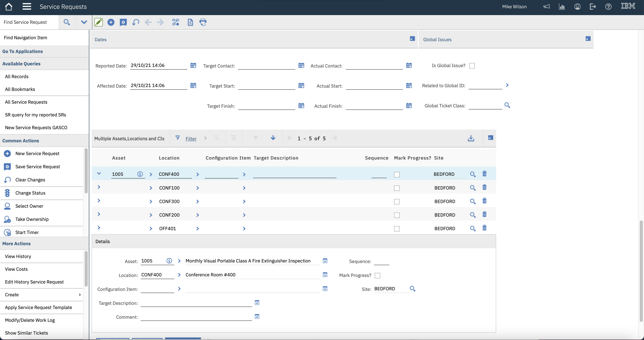Click the Filter link in the table toolbar
Image resolution: width=644 pixels, height=340 pixels.
191,139
